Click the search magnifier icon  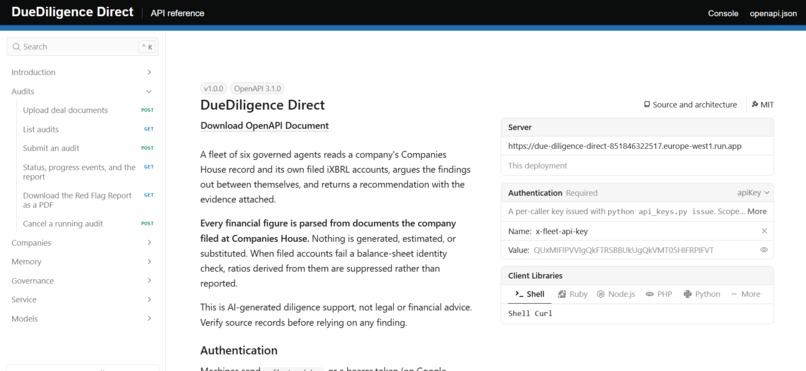(x=16, y=47)
